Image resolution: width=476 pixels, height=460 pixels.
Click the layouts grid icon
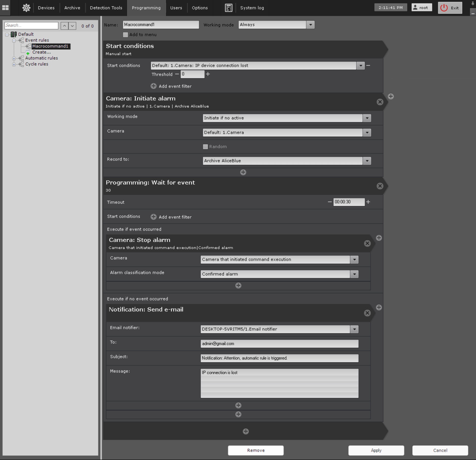(x=5, y=8)
